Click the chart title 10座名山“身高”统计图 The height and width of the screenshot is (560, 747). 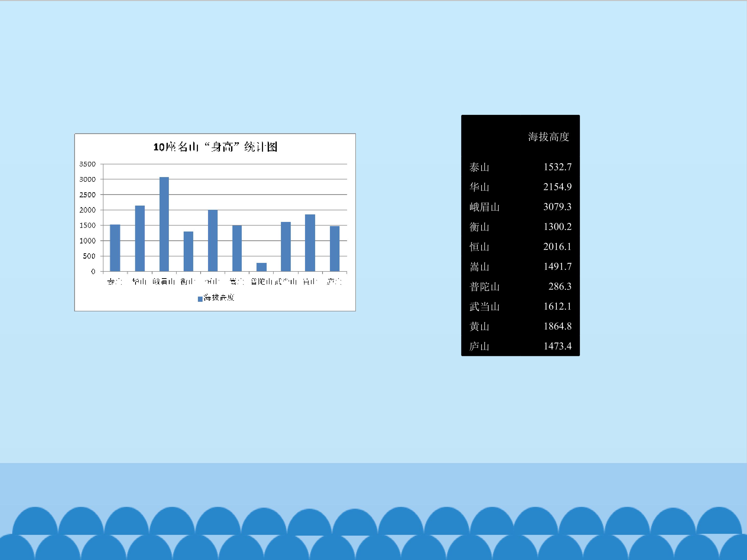tap(215, 147)
